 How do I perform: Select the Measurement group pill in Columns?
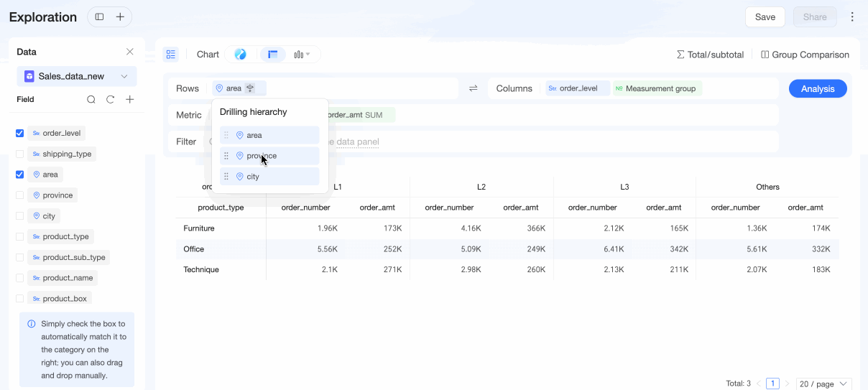point(657,88)
